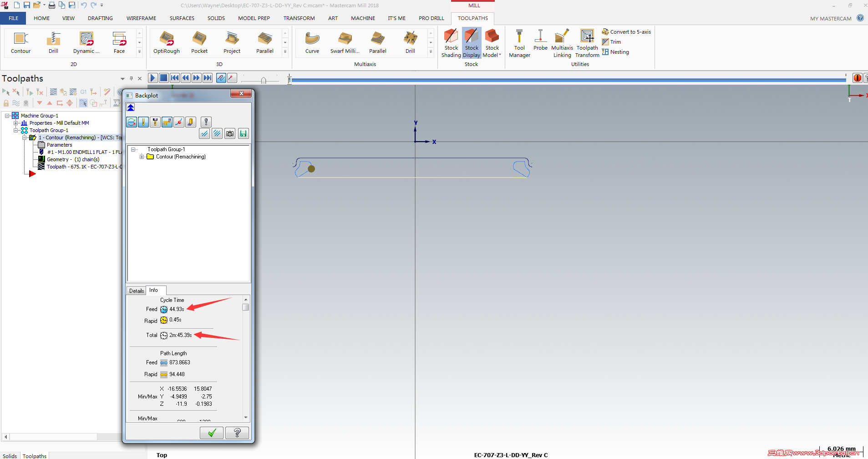
Task: Undo the last action
Action: [x=84, y=5]
